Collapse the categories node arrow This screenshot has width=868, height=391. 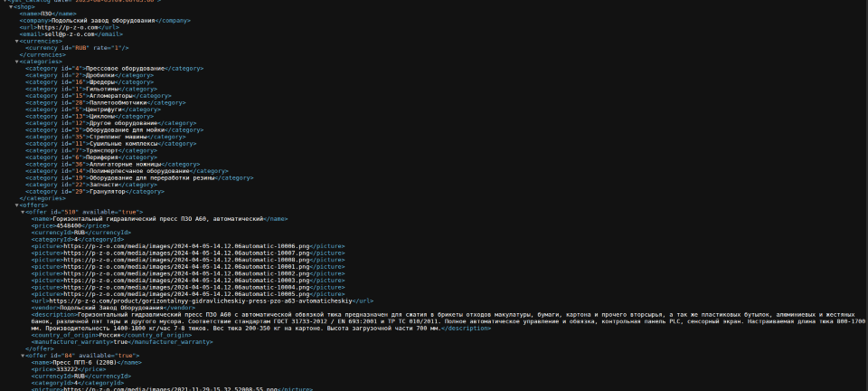coord(17,62)
